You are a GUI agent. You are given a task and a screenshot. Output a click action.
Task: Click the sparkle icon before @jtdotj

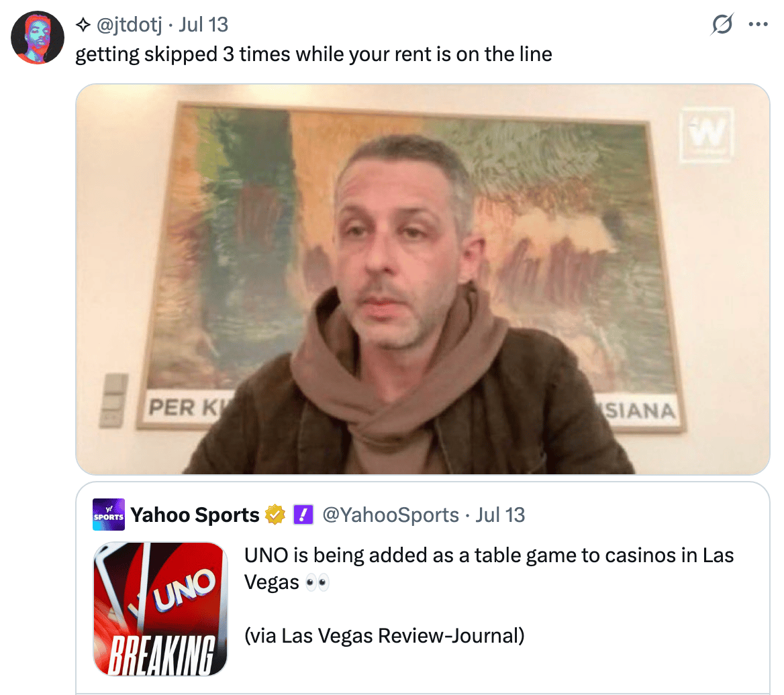coord(83,24)
